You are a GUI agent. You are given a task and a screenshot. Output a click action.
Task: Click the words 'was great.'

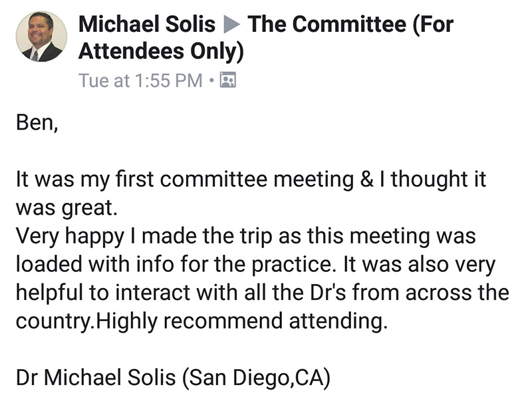(x=66, y=208)
